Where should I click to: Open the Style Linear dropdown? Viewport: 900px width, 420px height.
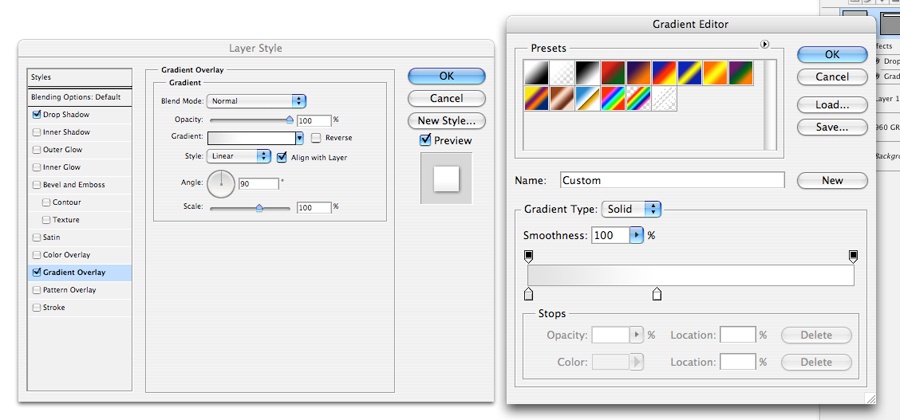(x=238, y=156)
